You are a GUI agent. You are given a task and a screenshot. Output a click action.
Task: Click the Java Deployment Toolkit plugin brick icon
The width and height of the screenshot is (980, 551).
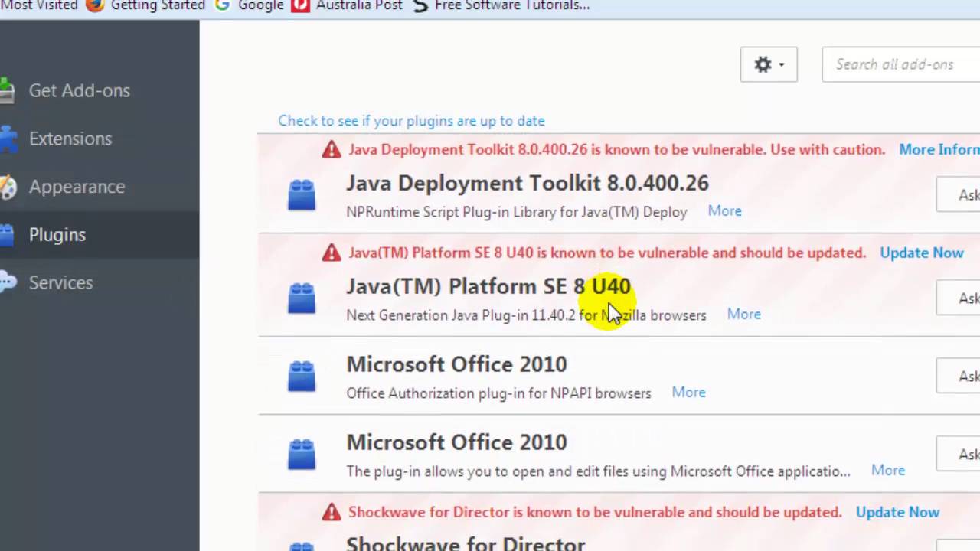[x=302, y=194]
